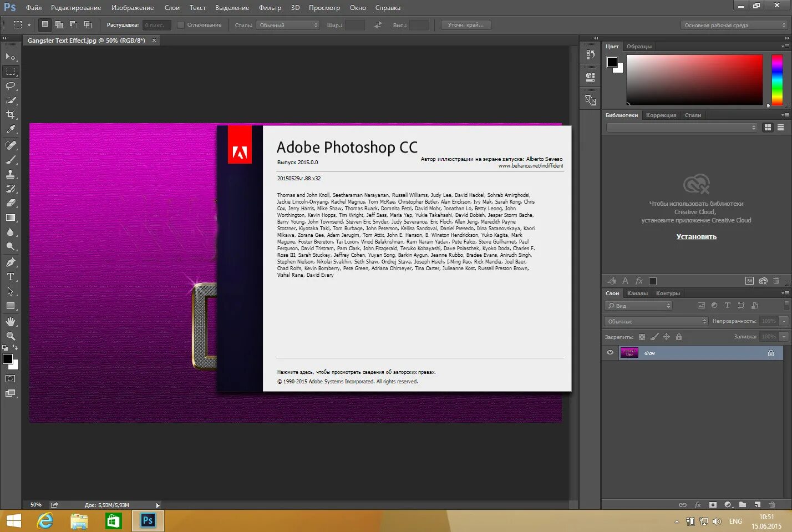Select the Hand tool
This screenshot has height=532, width=792.
coord(11,322)
